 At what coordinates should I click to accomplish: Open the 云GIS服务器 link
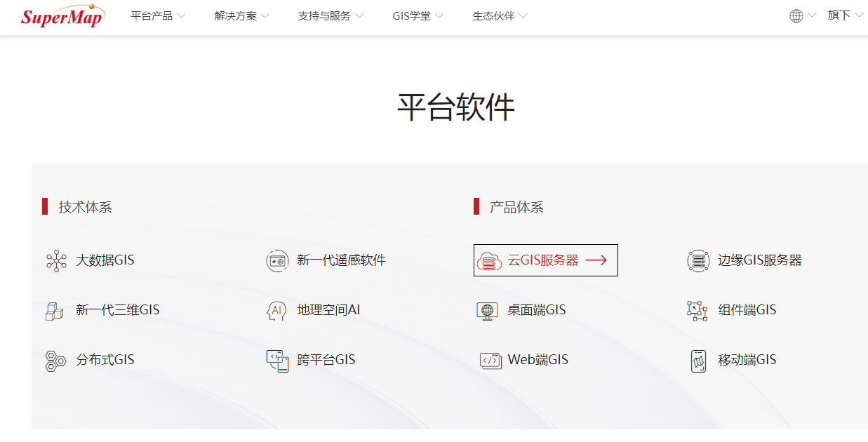click(543, 260)
